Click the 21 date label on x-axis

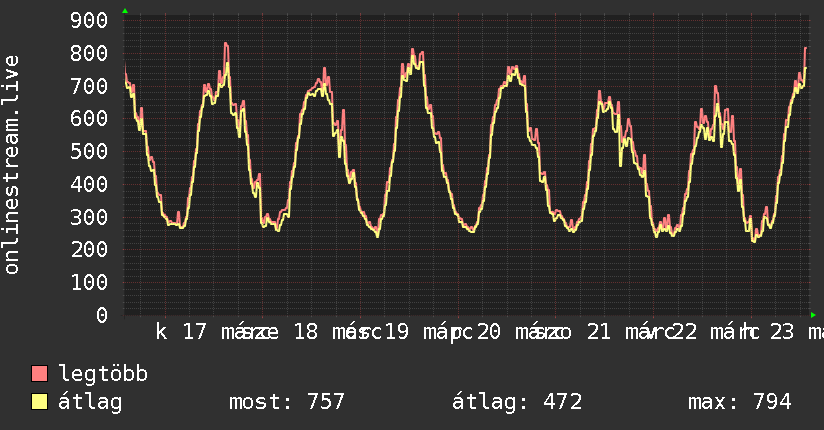pos(599,332)
